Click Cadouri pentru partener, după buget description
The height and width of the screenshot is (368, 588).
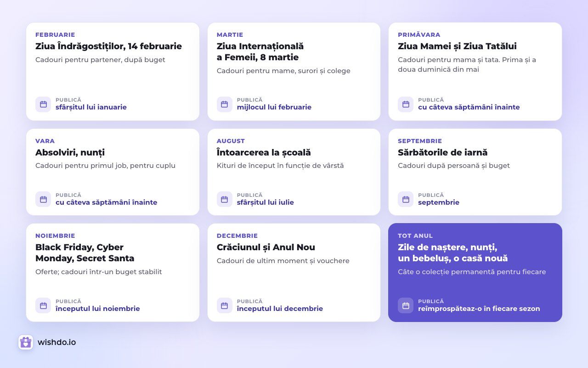(100, 60)
